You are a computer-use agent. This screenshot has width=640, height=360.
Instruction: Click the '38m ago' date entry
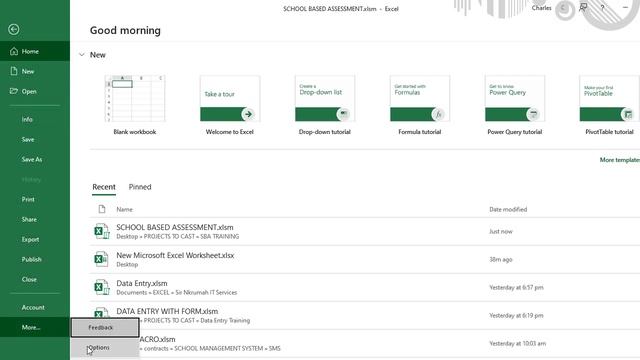click(x=500, y=260)
